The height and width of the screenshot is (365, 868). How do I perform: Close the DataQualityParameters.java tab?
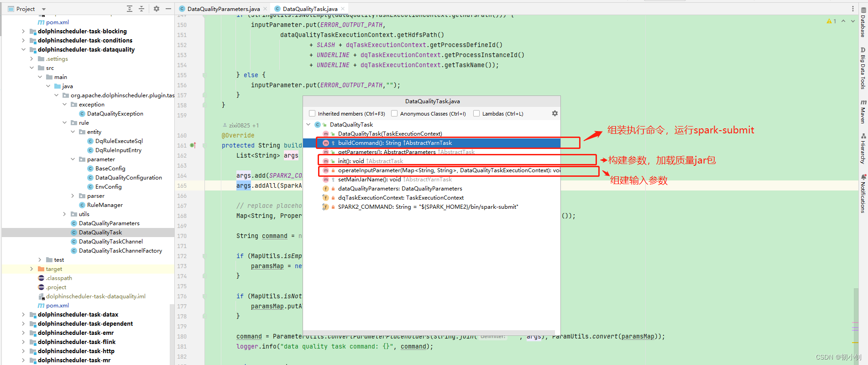(266, 9)
